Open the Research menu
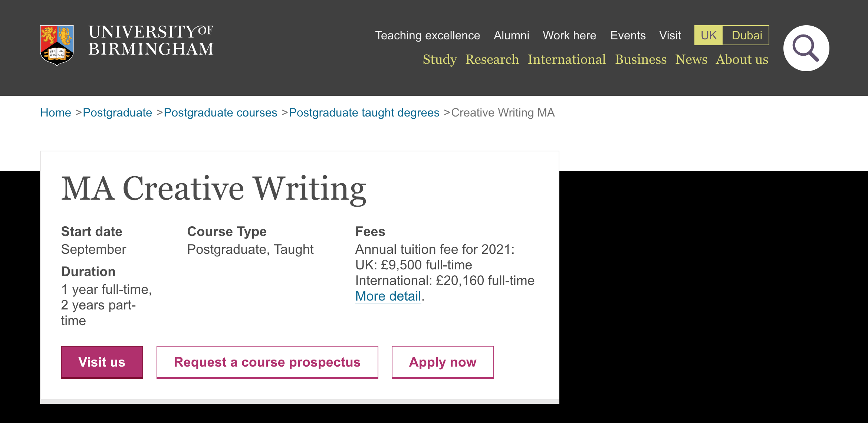Image resolution: width=868 pixels, height=423 pixels. (x=492, y=59)
